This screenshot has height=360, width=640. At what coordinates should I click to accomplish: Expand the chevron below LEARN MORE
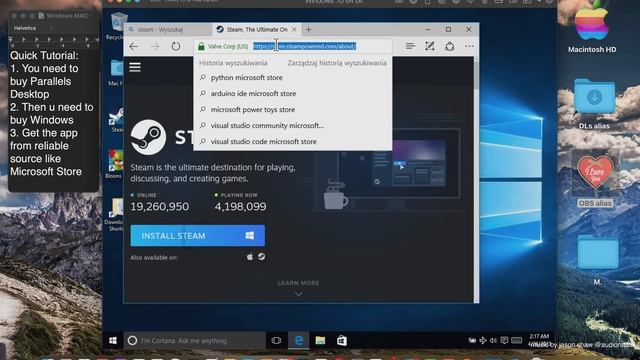298,294
